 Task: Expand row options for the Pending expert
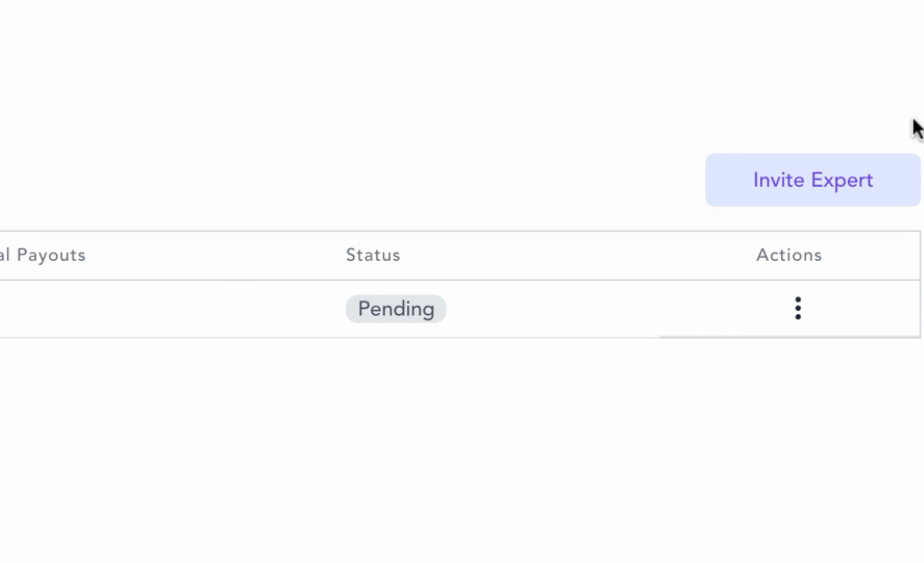click(797, 309)
